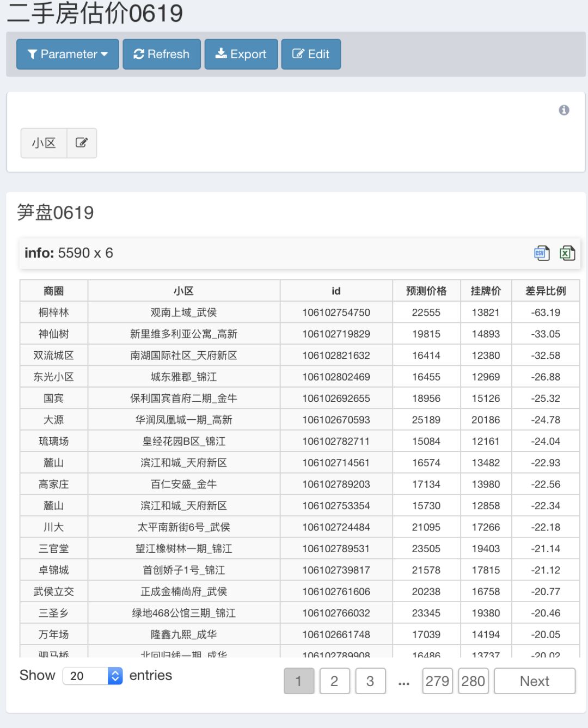Export the table to Excel format
Screen dimensions: 588x728
pos(567,253)
